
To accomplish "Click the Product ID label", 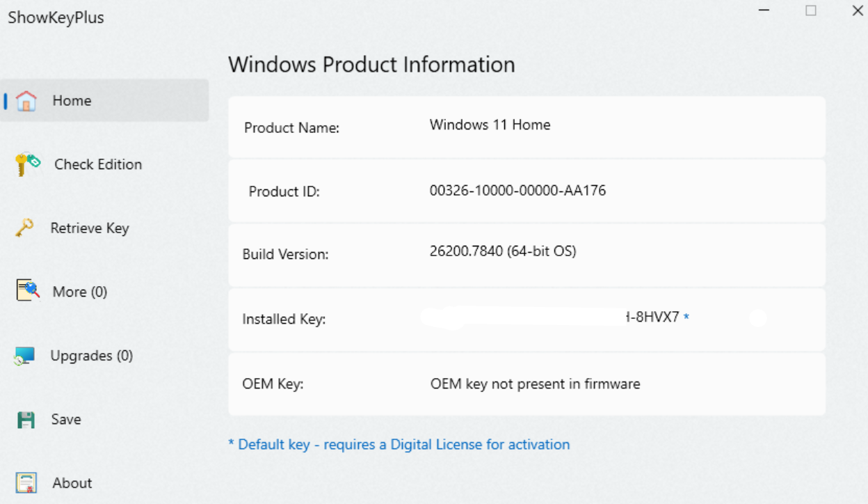I will [x=284, y=191].
